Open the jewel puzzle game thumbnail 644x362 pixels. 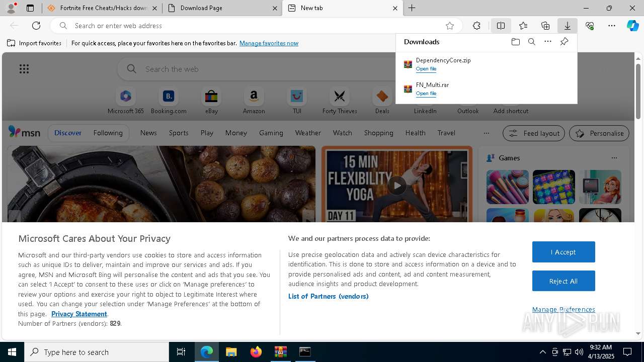[553, 187]
